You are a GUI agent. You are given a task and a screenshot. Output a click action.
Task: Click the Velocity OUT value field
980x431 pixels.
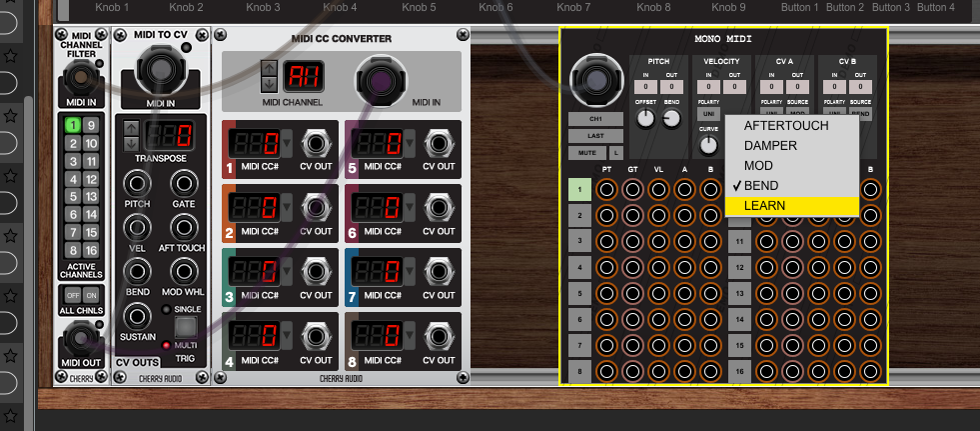pyautogui.click(x=735, y=87)
